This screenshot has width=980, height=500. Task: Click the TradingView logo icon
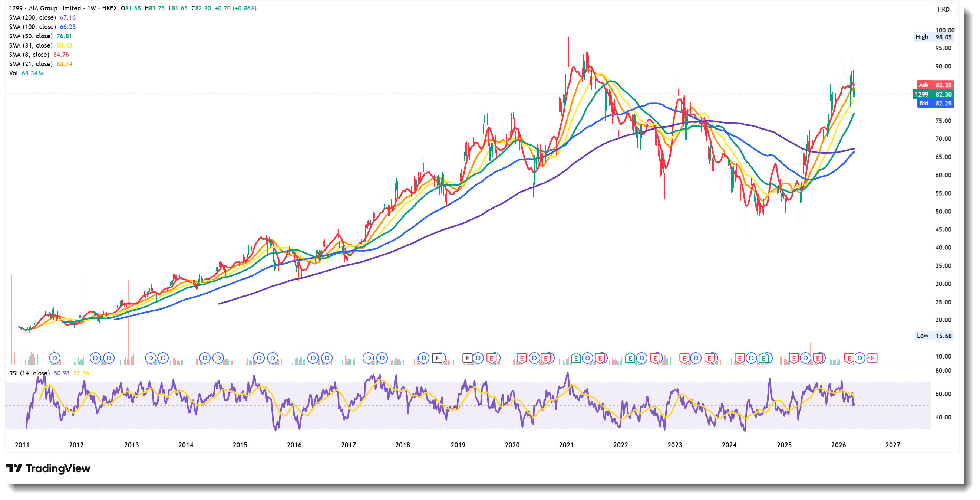(14, 468)
